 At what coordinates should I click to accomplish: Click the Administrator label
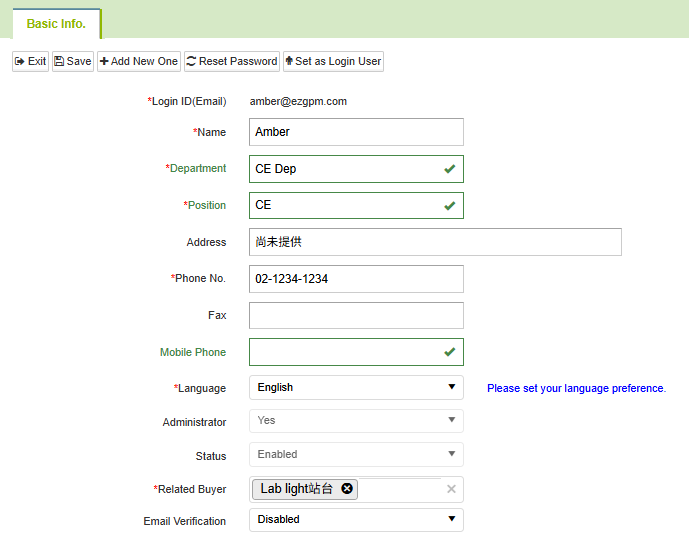click(x=194, y=422)
